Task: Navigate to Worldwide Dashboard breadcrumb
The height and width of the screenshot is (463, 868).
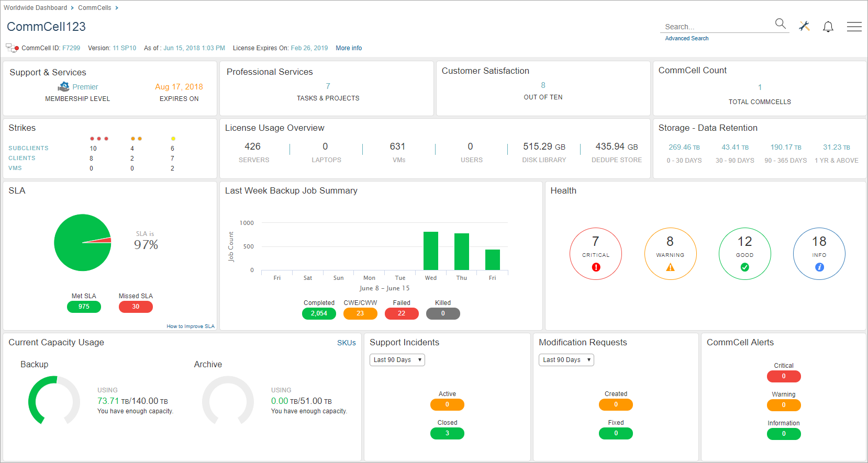Action: [x=35, y=8]
